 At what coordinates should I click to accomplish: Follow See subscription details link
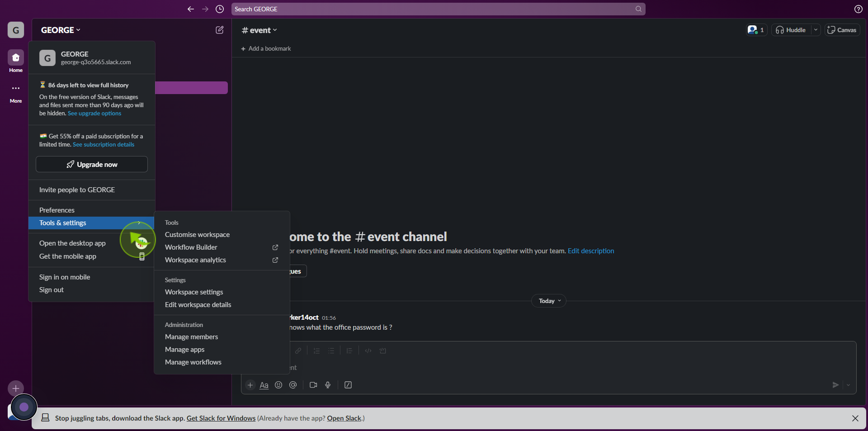click(104, 145)
